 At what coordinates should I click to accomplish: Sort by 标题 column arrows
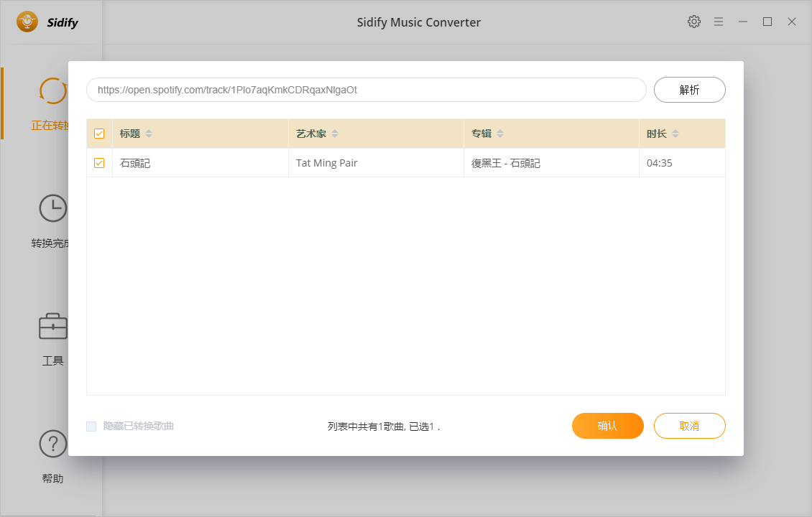point(149,134)
